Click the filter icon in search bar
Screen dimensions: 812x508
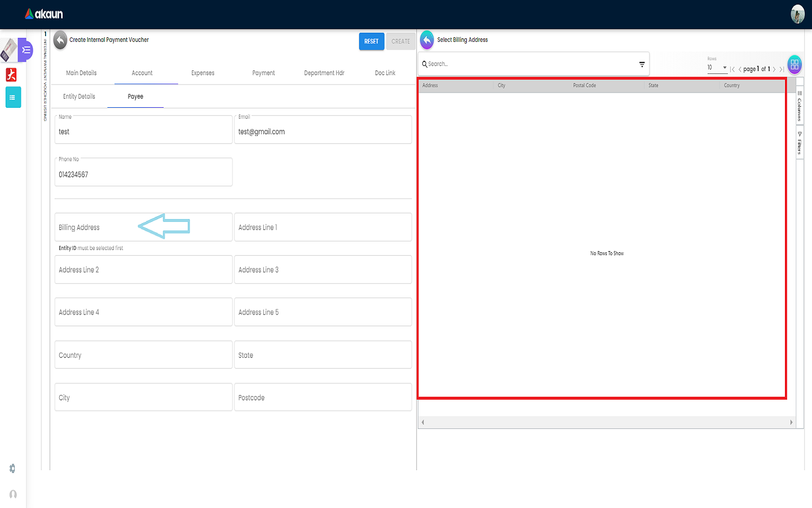tap(642, 64)
